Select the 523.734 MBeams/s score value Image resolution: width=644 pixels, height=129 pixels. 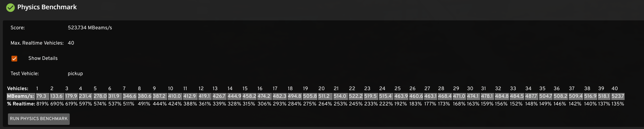[x=90, y=28]
